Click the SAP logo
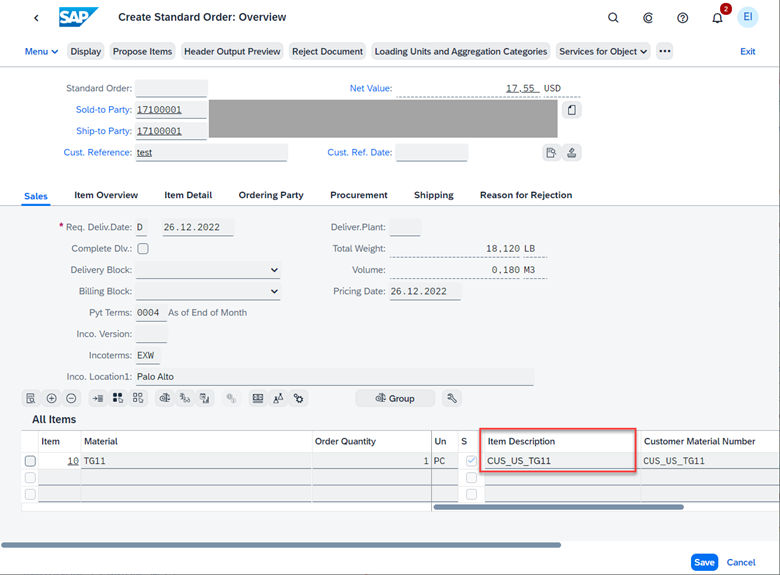The width and height of the screenshot is (780, 575). [x=78, y=17]
